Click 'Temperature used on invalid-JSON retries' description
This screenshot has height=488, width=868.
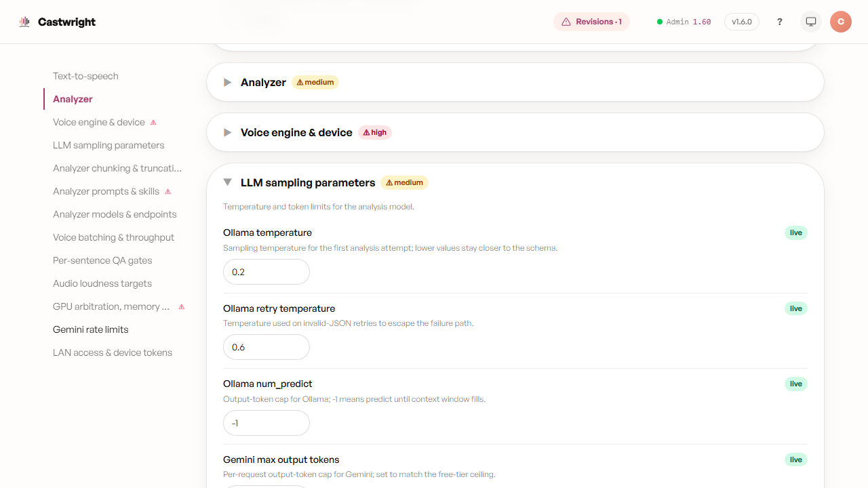(348, 323)
